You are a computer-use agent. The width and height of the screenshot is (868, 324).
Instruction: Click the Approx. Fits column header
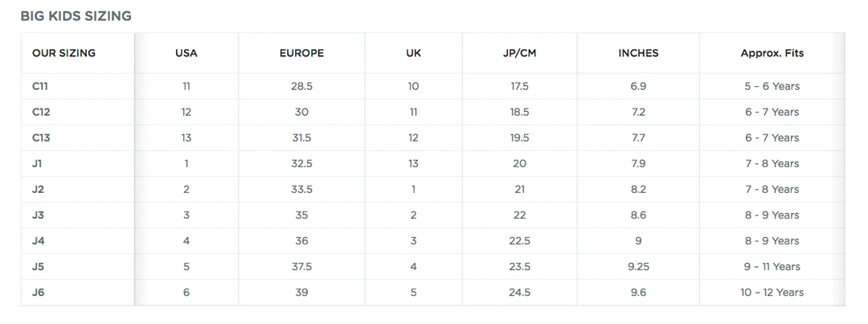[772, 53]
